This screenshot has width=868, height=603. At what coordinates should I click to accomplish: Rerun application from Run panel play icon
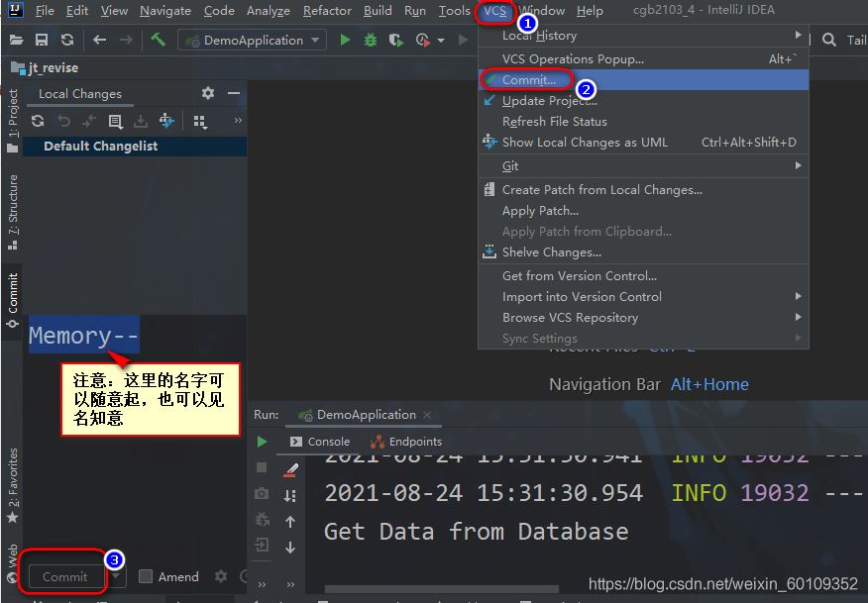(262, 442)
